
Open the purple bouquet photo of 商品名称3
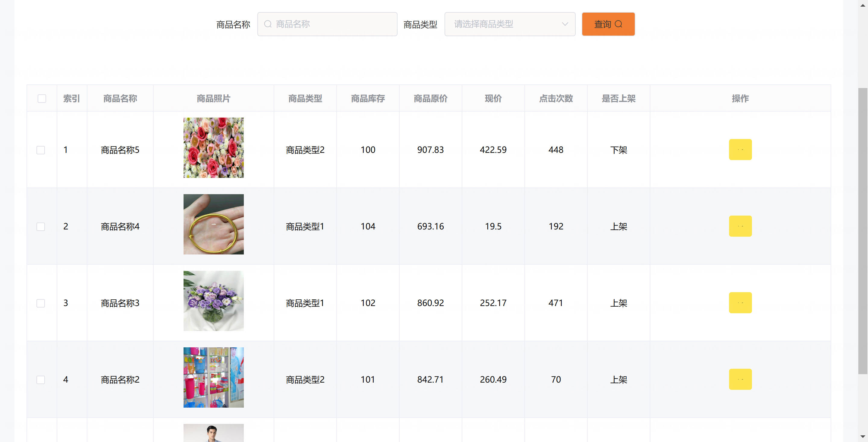[214, 301]
